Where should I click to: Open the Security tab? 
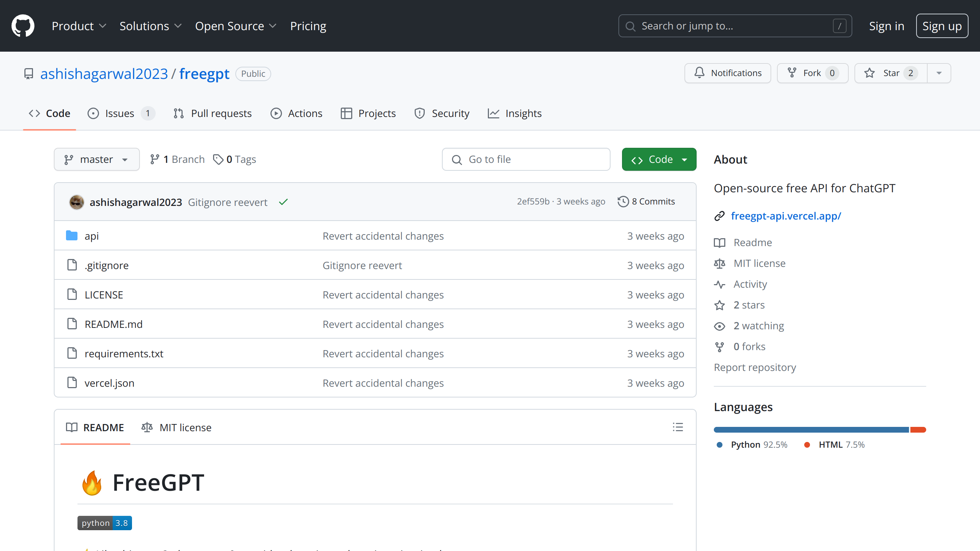(x=442, y=113)
